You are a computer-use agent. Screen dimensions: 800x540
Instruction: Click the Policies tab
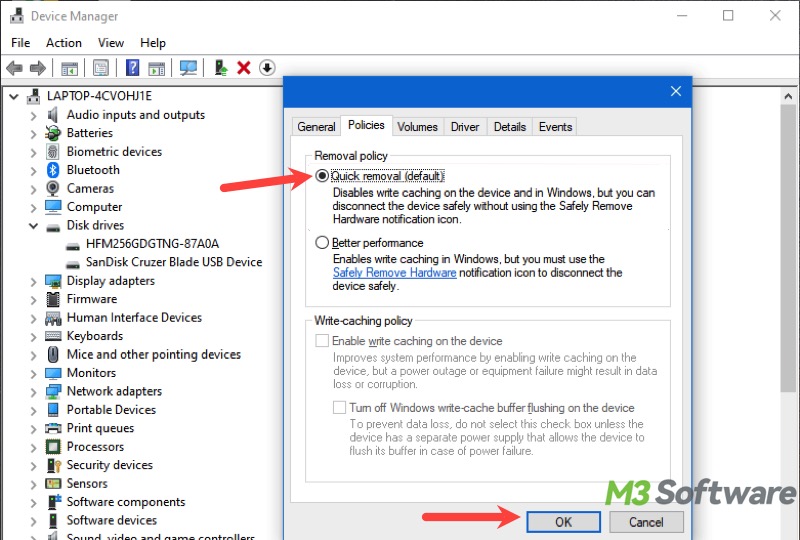pyautogui.click(x=366, y=125)
